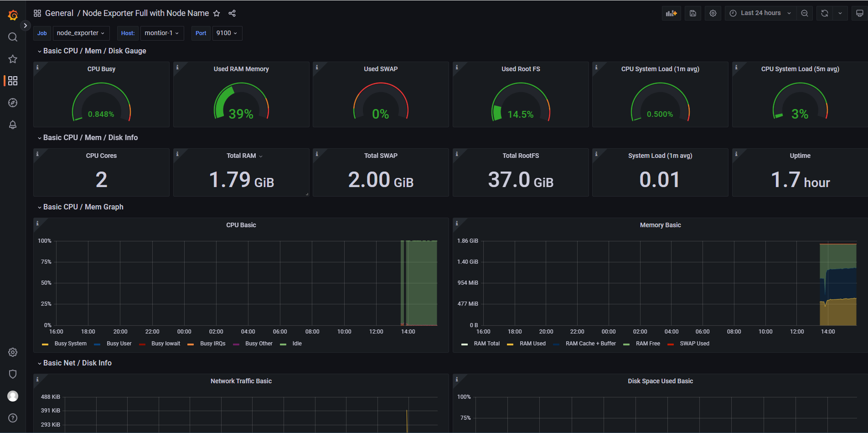
Task: Open the Explore compass icon in sidebar
Action: 13,103
